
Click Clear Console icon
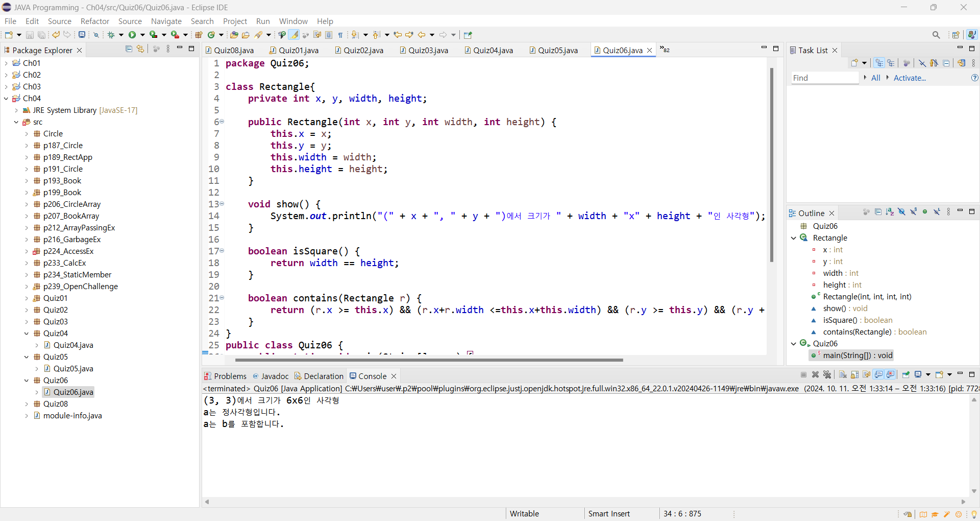point(843,374)
